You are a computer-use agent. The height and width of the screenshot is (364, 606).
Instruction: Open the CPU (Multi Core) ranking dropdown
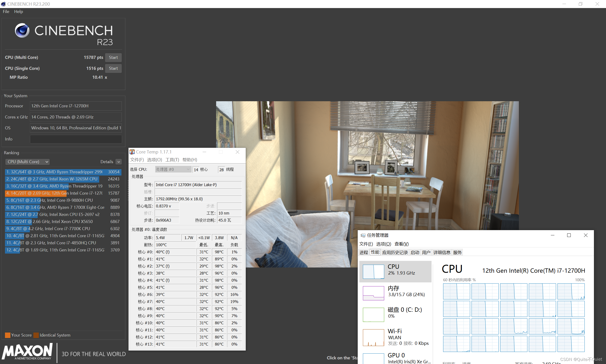(x=27, y=162)
